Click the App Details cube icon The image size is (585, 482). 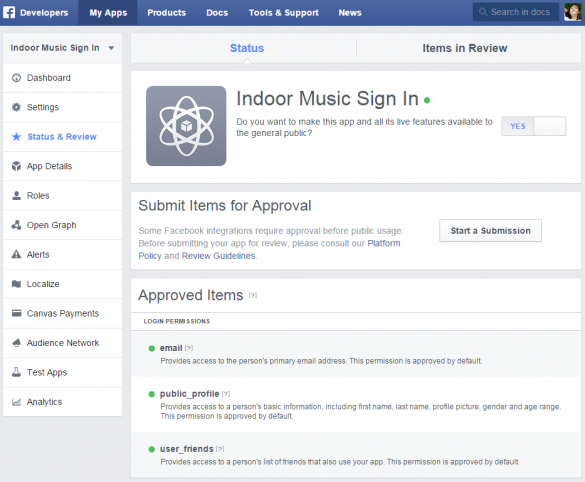pos(16,166)
